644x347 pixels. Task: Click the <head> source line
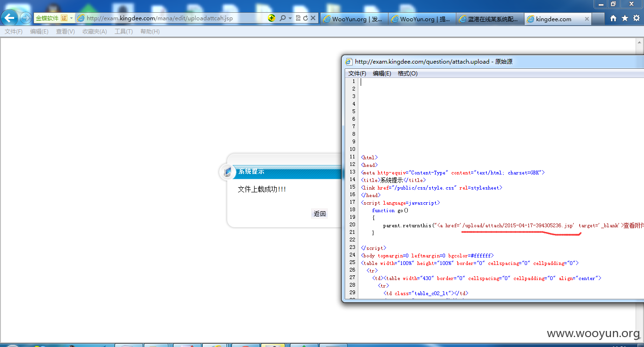(370, 165)
